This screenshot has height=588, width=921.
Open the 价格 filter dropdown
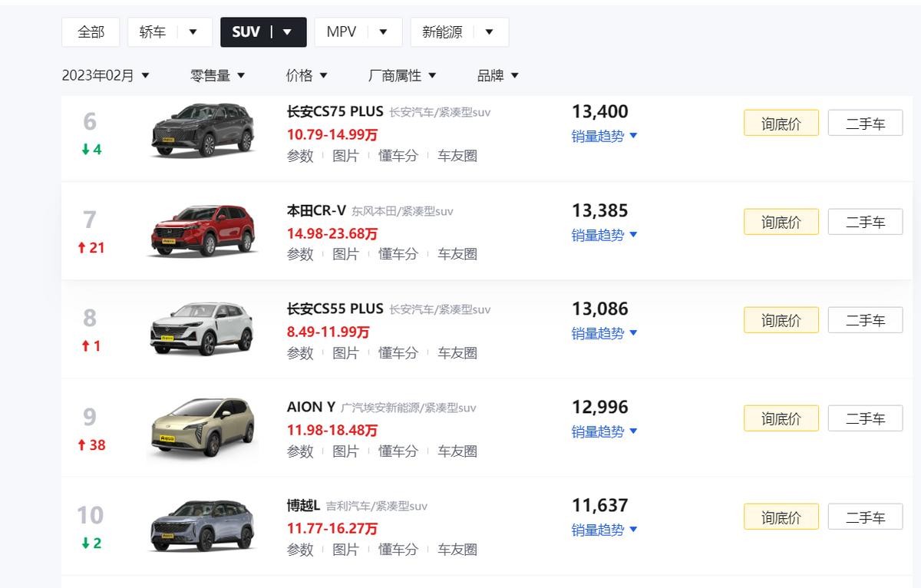pyautogui.click(x=306, y=75)
